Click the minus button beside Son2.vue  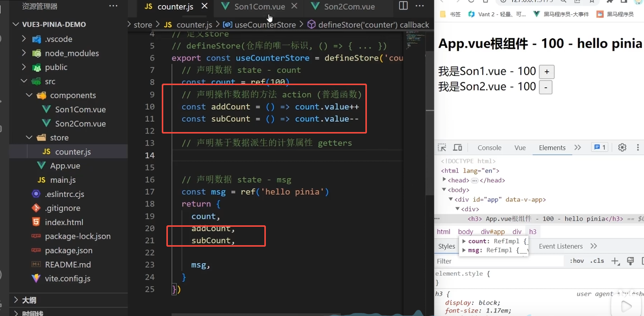(546, 87)
